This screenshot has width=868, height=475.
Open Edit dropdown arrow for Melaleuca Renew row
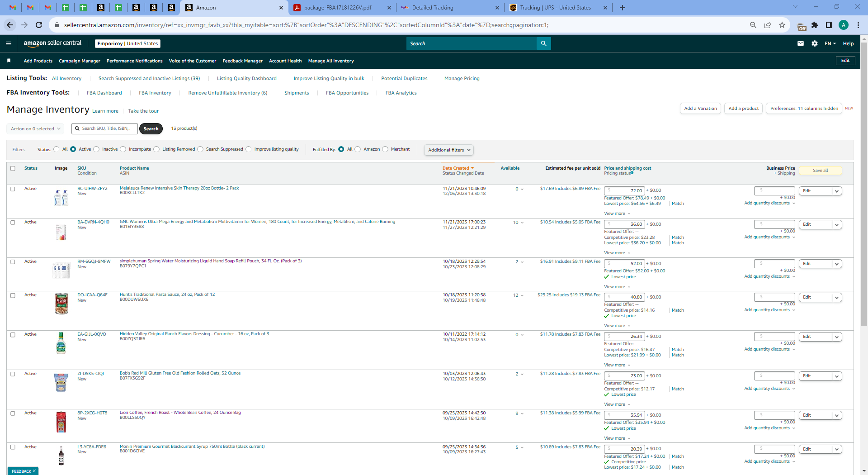[x=837, y=191]
